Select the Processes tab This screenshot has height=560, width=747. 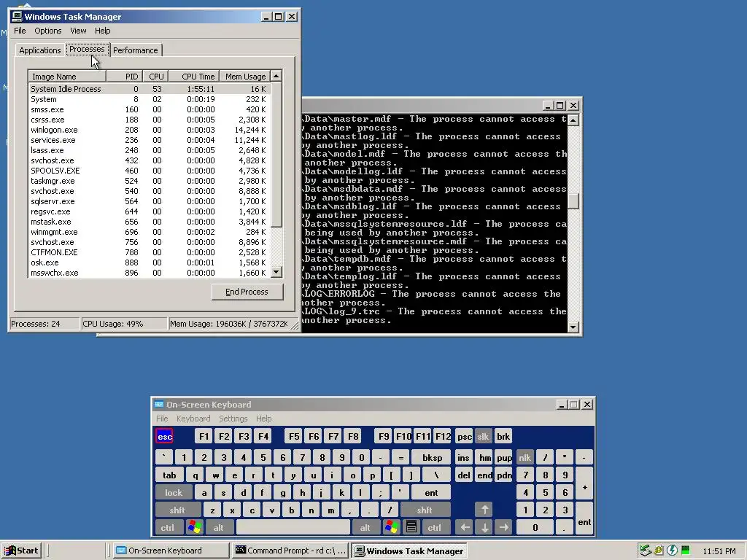coord(87,49)
